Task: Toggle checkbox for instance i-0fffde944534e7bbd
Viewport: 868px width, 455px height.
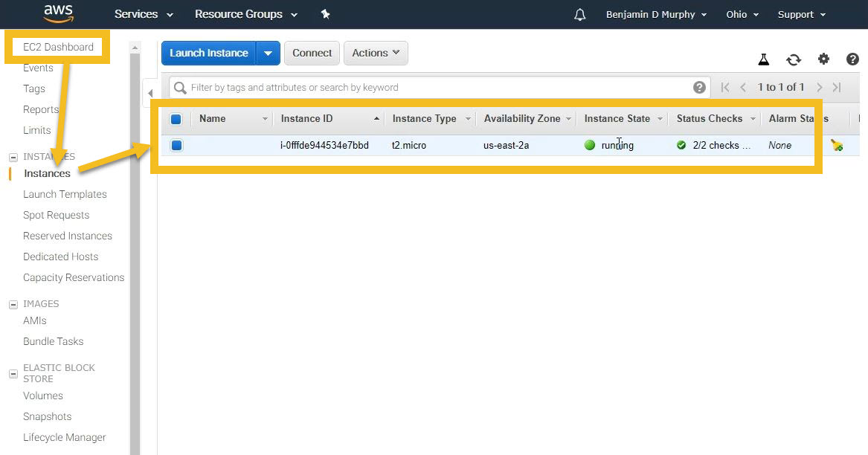Action: 176,146
